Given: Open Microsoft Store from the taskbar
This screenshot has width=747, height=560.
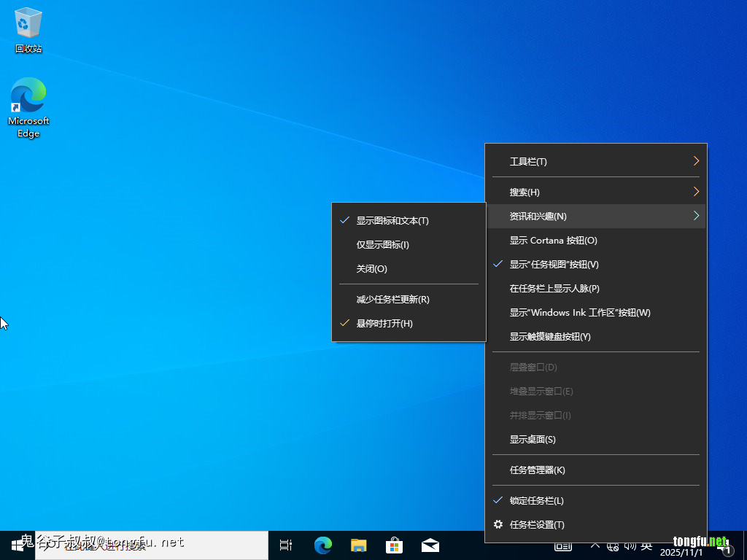Looking at the screenshot, I should point(394,545).
